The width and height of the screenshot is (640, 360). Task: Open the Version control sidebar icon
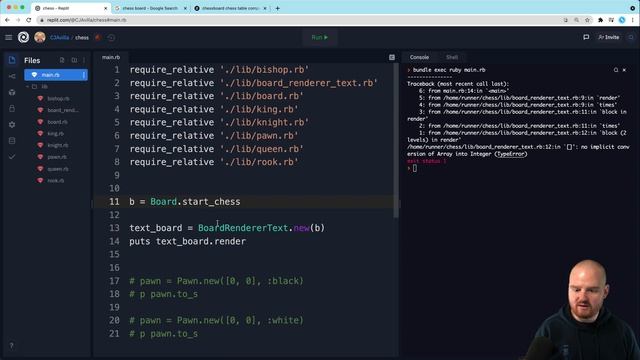point(12,76)
